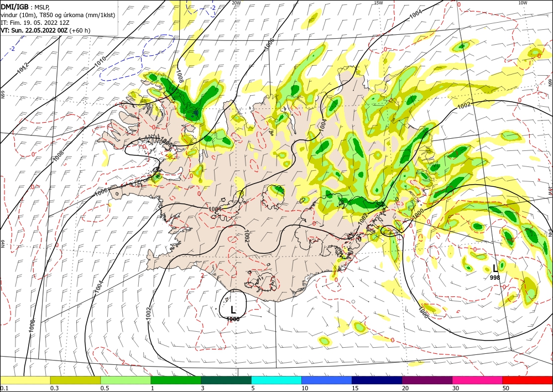Image resolution: width=553 pixels, height=392 pixels.
Task: Pick the red 50+ legend swatch
Action: coord(528,380)
